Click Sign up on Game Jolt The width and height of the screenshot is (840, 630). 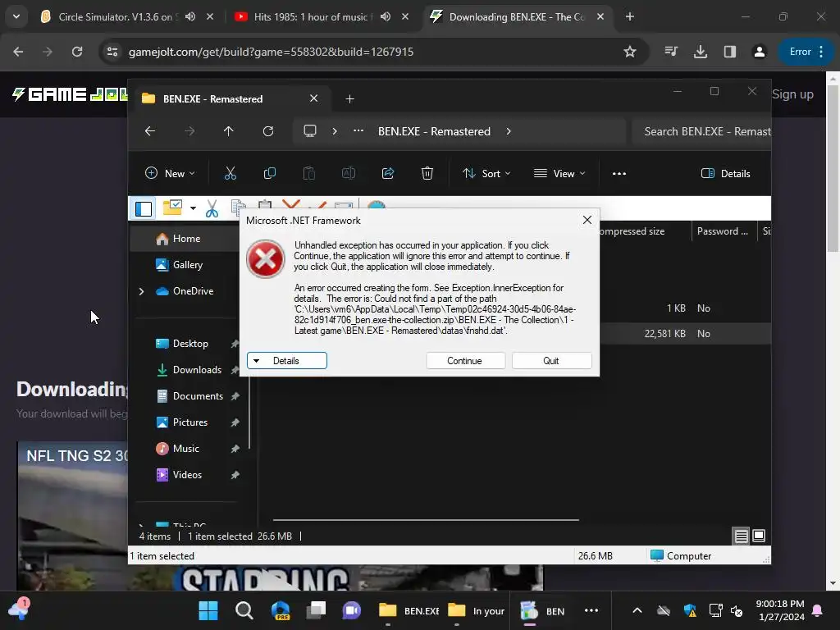(x=792, y=94)
